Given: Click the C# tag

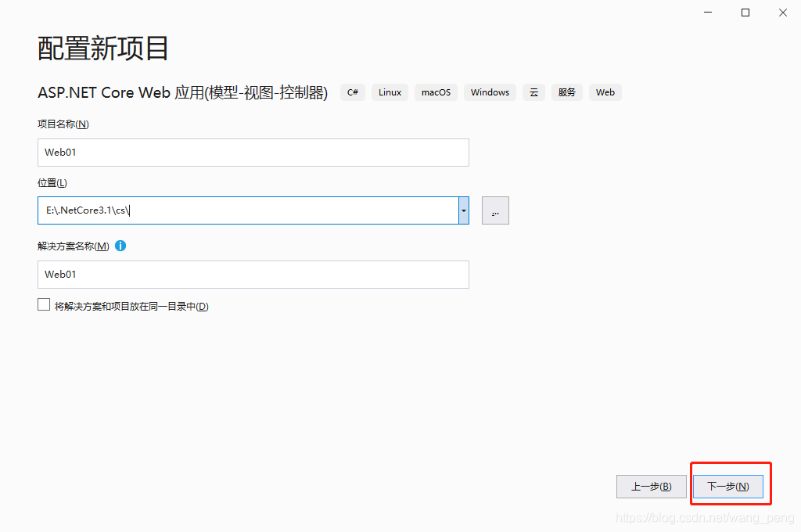Looking at the screenshot, I should (353, 92).
